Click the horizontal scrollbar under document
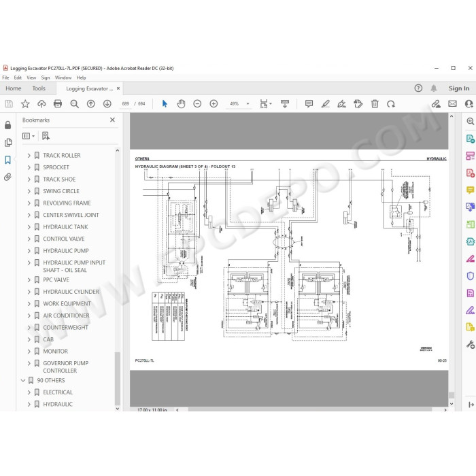The width and height of the screenshot is (476, 476). (x=309, y=409)
